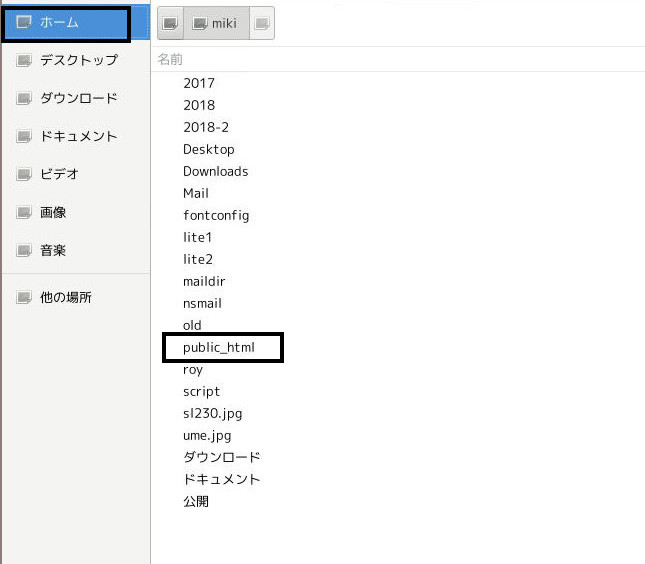The image size is (645, 564).
Task: Click the 音楽 sidebar icon
Action: pos(24,250)
